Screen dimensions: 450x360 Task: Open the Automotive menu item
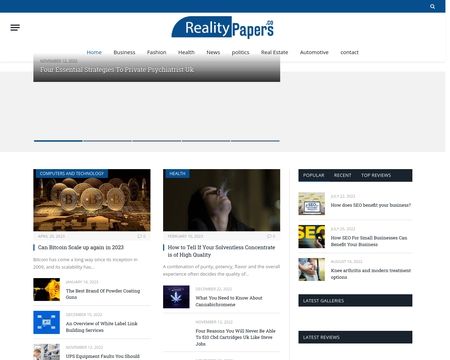pos(314,52)
